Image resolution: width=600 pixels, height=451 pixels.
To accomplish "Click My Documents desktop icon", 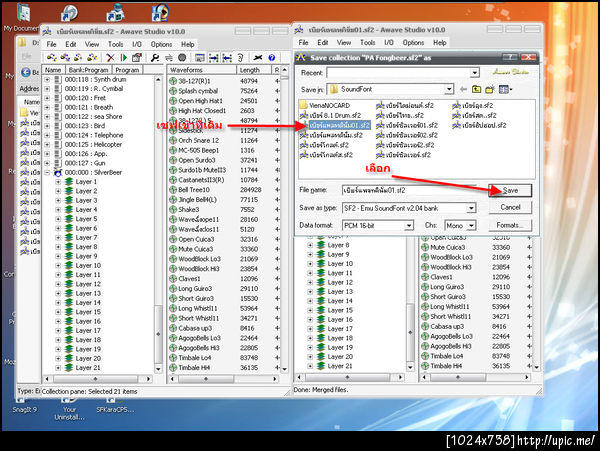I will click(x=23, y=17).
